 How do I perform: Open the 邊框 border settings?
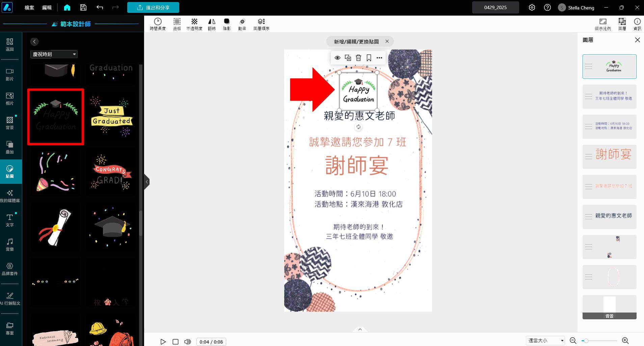(x=177, y=24)
